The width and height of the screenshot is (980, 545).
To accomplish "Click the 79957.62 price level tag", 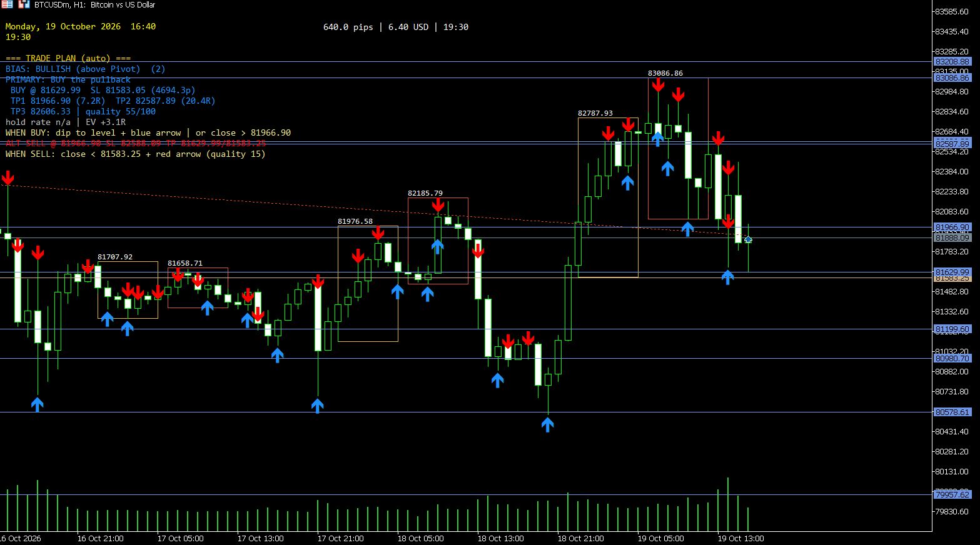I will coord(952,494).
